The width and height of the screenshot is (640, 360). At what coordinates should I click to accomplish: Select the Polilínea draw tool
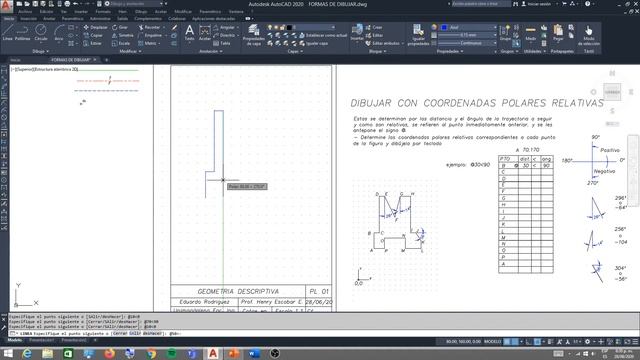pyautogui.click(x=22, y=32)
